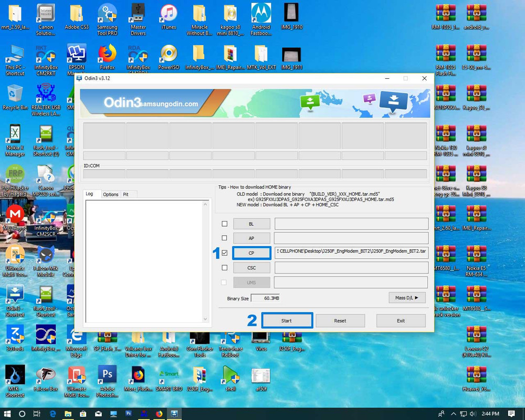This screenshot has width=525, height=420.
Task: Click the 2:44 PM taskbar clock
Action: click(x=490, y=414)
